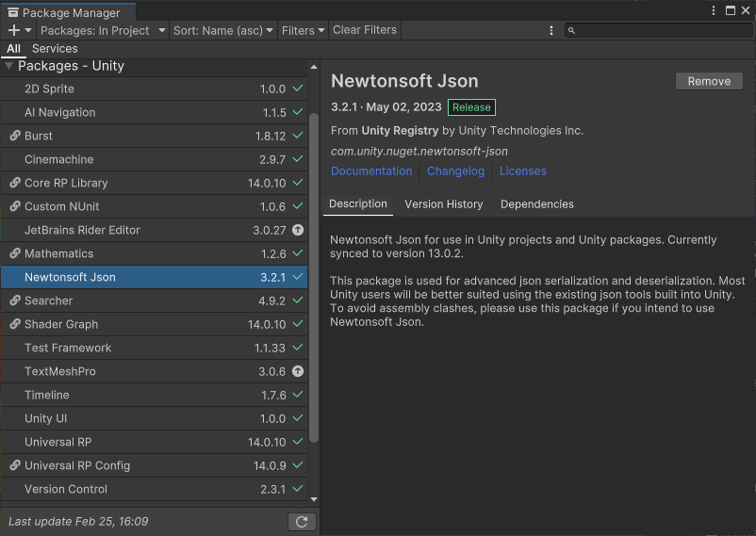This screenshot has width=756, height=536.
Task: Select the AI Navigation package
Action: click(155, 112)
